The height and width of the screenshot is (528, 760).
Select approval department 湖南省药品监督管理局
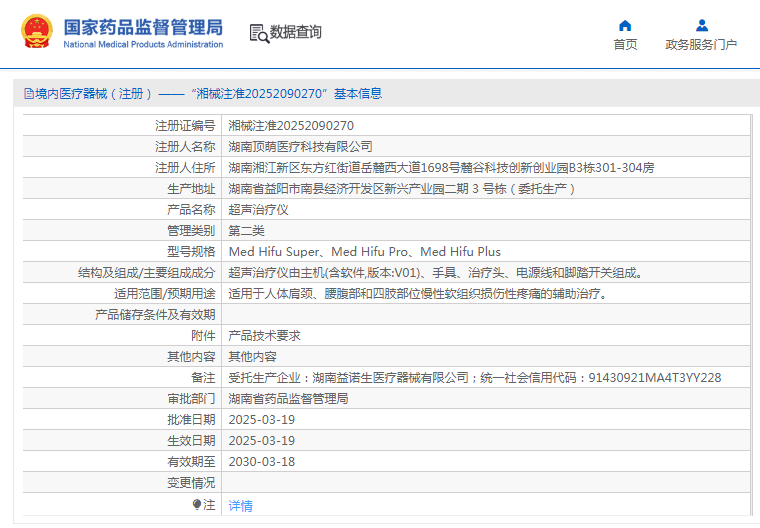coord(288,399)
